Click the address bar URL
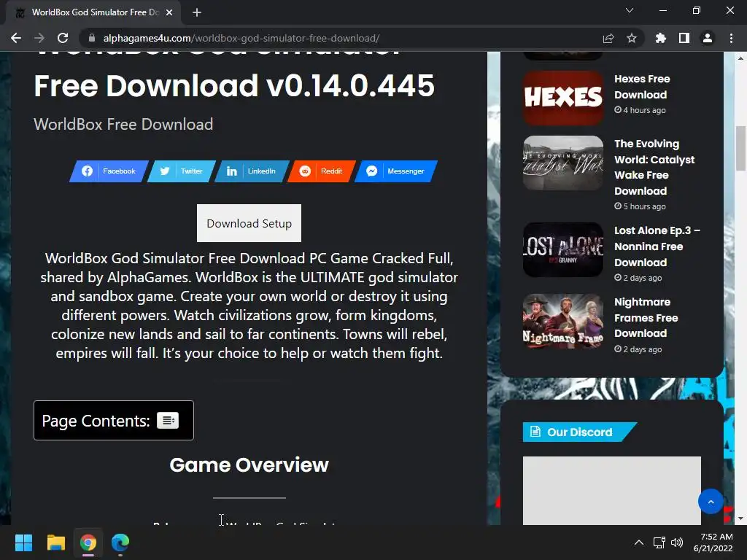Viewport: 747px width, 560px height. [241, 38]
